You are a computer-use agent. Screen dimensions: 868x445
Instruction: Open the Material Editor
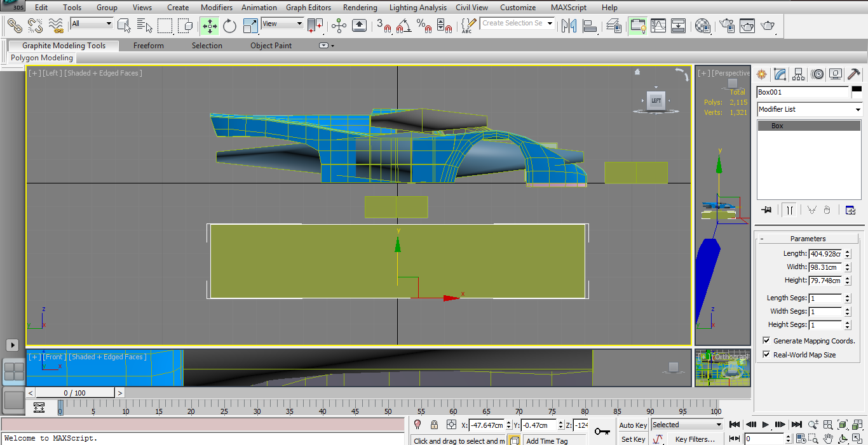tap(702, 25)
